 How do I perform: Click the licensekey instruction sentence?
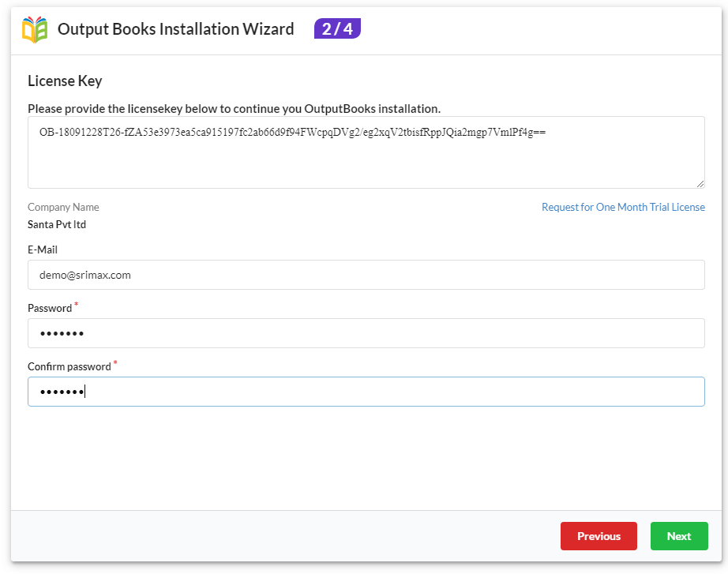point(234,109)
